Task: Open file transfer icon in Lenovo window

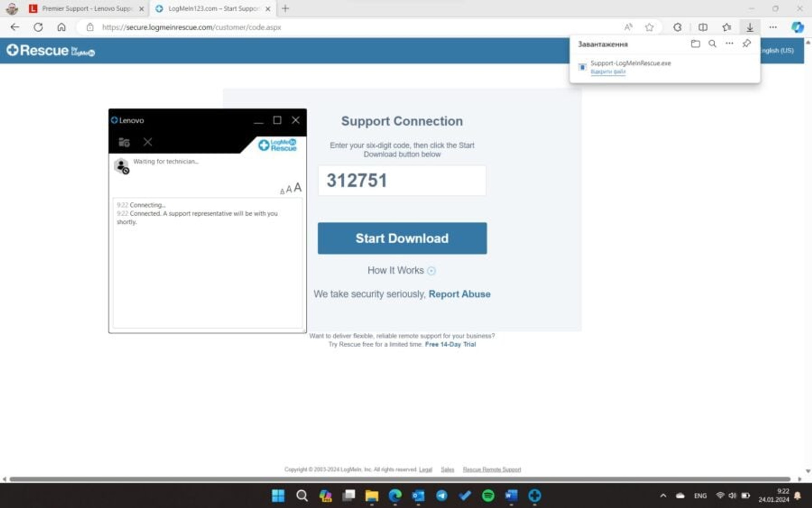Action: point(124,142)
